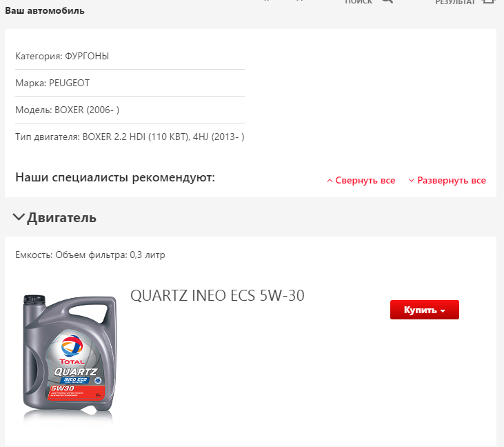Viewport: 504px width, 447px height.
Task: Select the Категория: ФУРГОНЫ row
Action: tap(130, 57)
